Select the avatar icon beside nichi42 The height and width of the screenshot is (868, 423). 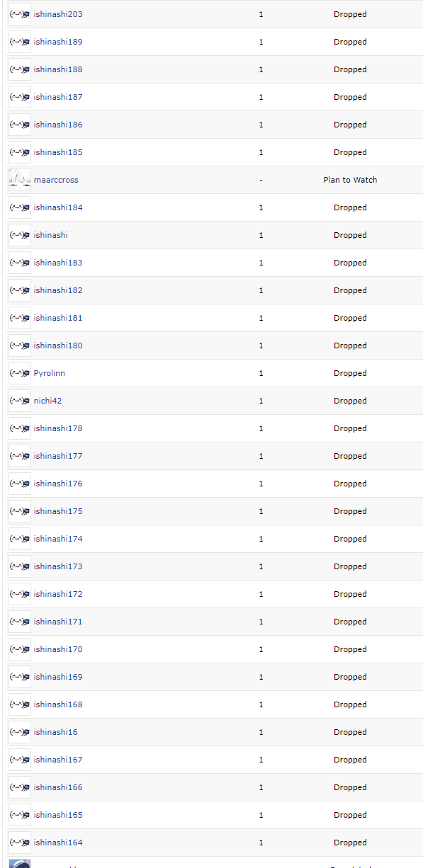click(x=20, y=401)
